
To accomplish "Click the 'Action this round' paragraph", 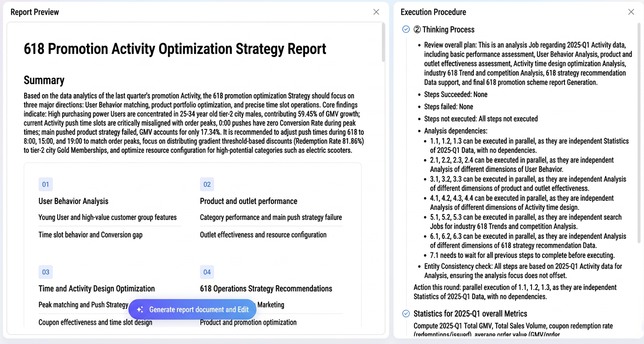I will pyautogui.click(x=515, y=292).
